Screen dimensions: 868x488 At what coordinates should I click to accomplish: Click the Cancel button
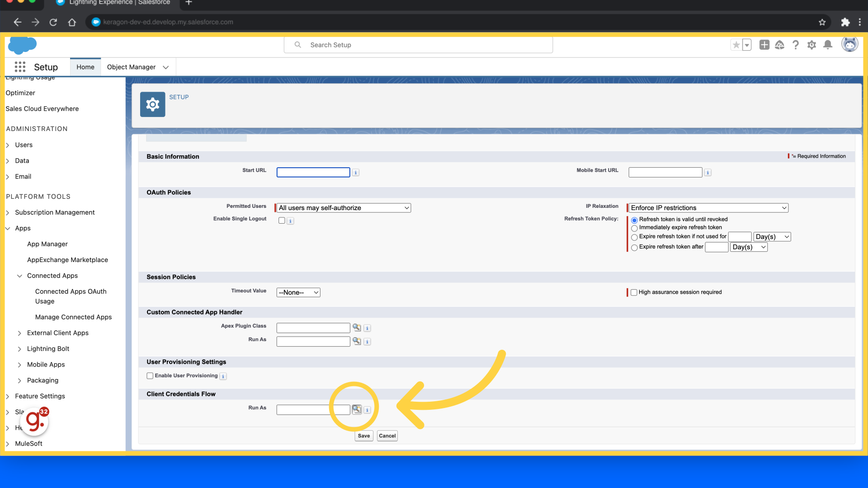pyautogui.click(x=387, y=436)
